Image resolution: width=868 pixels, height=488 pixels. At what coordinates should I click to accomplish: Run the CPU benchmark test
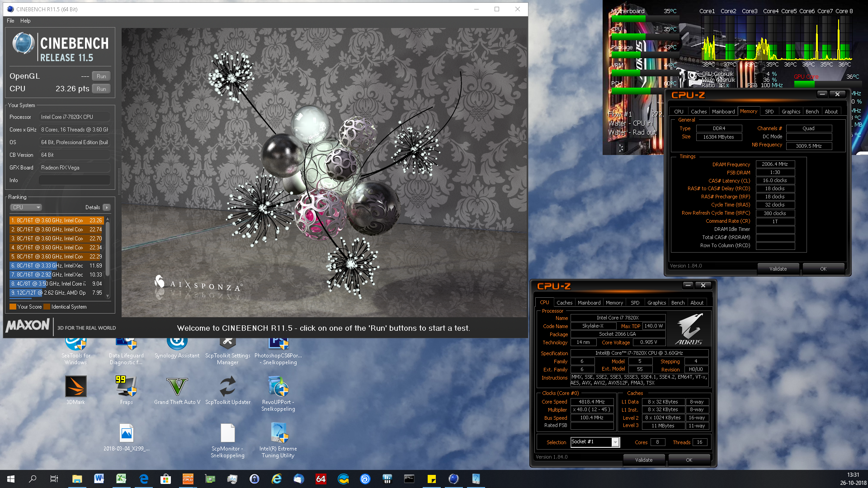(x=101, y=89)
